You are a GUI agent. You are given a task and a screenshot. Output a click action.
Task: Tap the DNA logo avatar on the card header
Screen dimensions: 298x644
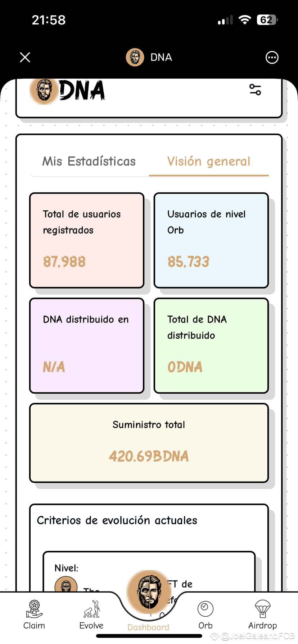(x=44, y=91)
